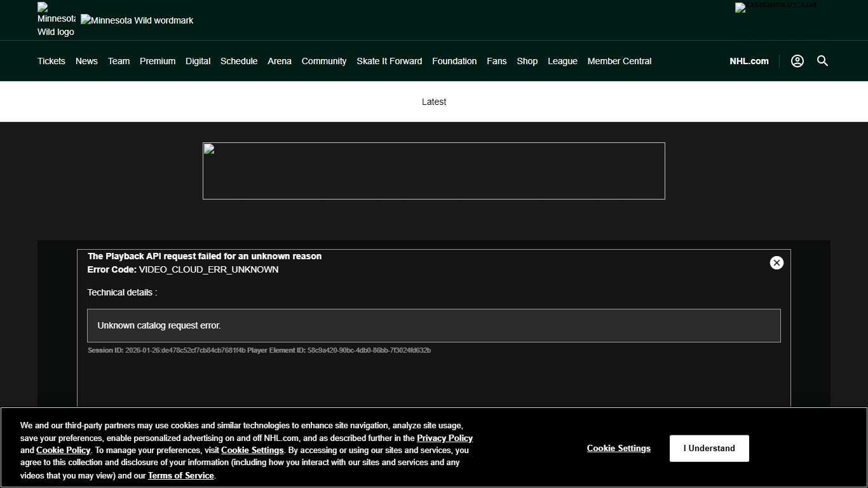
Task: Expand the Team navigation menu
Action: [119, 61]
